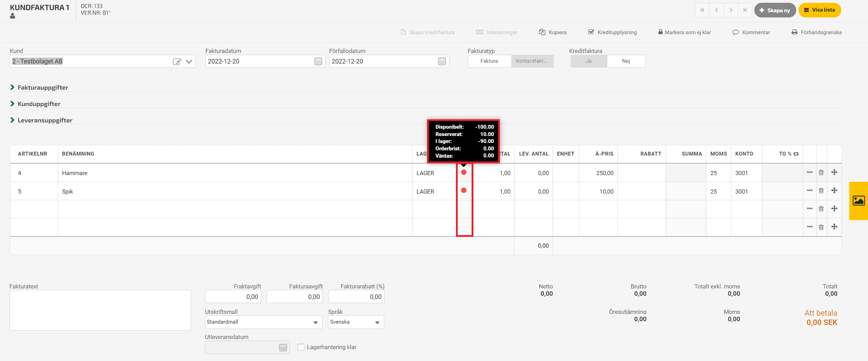The image size is (868, 361).
Task: Toggle Lagerhantering klar checkbox
Action: coord(301,347)
